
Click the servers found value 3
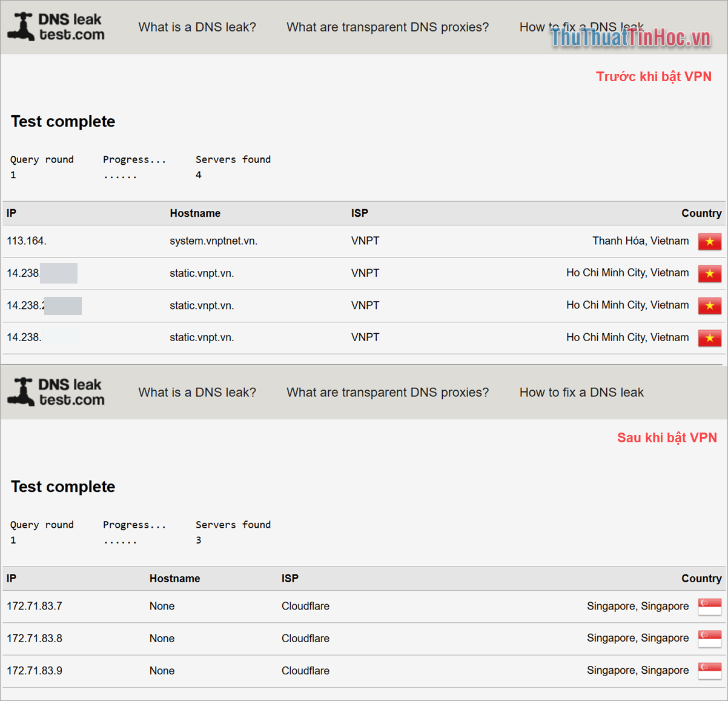click(x=199, y=540)
